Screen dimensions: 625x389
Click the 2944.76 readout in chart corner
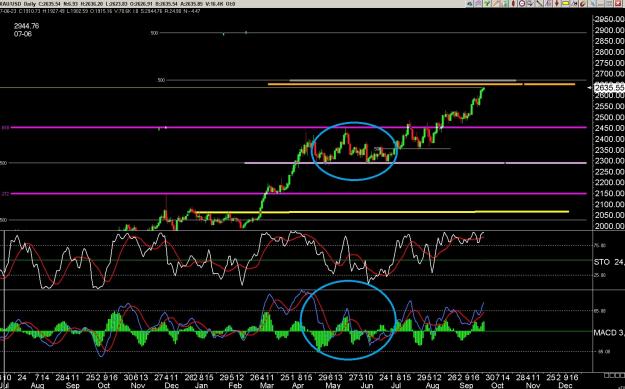[26, 26]
